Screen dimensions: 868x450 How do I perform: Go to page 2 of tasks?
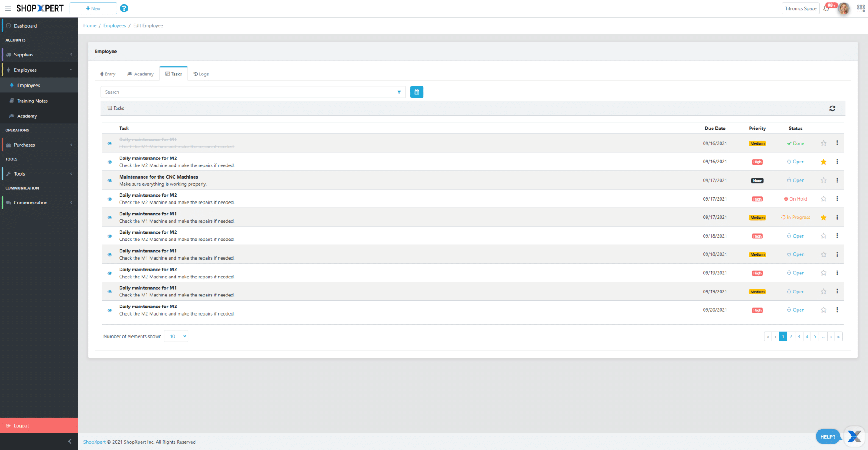pos(791,337)
